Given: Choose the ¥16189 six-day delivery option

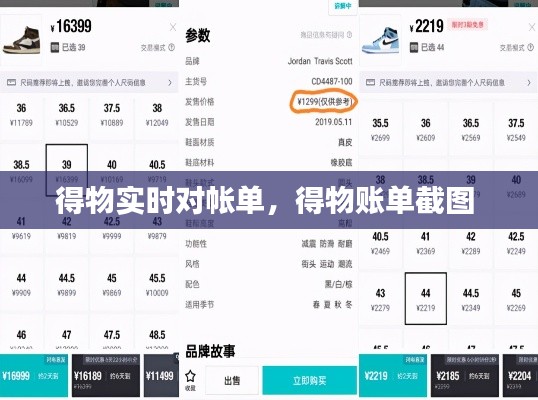Looking at the screenshot, I should pos(106,376).
